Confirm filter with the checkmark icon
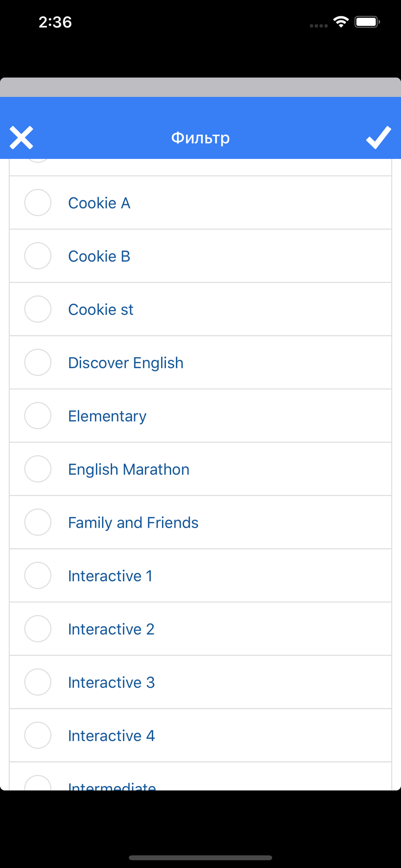Viewport: 401px width, 868px height. pos(378,138)
